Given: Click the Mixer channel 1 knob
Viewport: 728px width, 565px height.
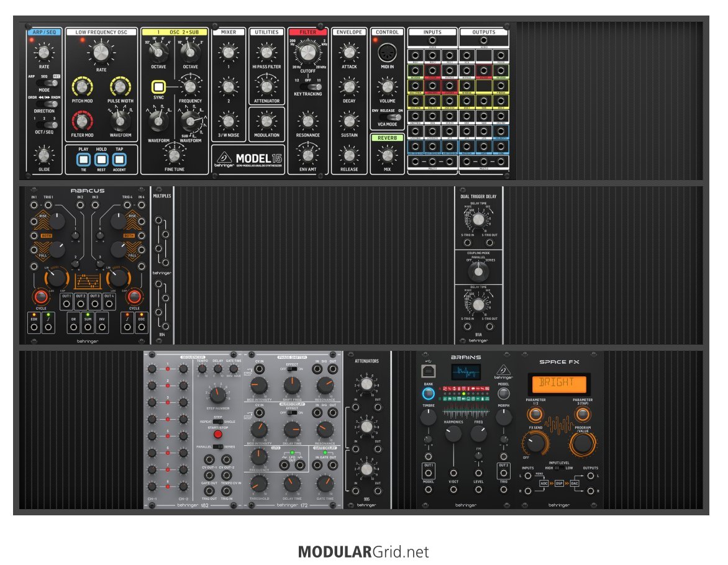Looking at the screenshot, I should point(228,52).
